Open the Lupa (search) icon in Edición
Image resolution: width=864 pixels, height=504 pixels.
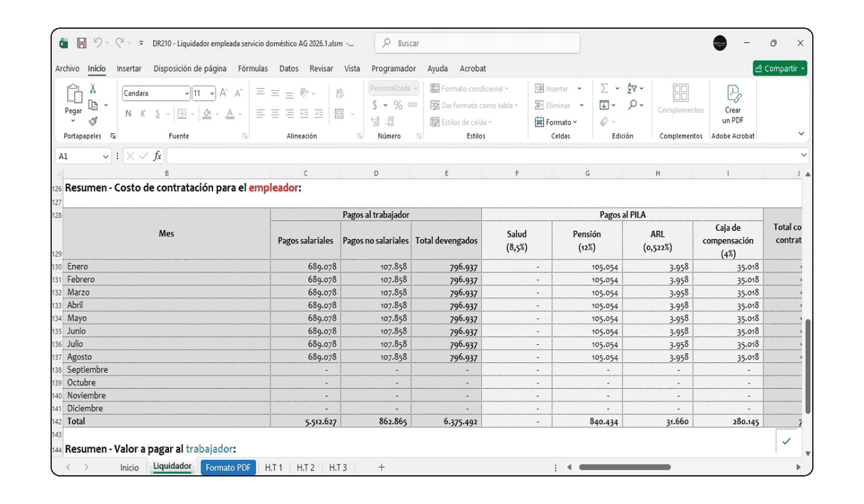pyautogui.click(x=633, y=104)
